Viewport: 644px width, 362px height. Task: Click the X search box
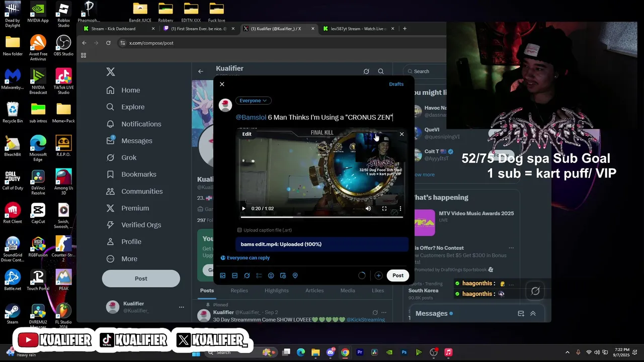pos(424,71)
